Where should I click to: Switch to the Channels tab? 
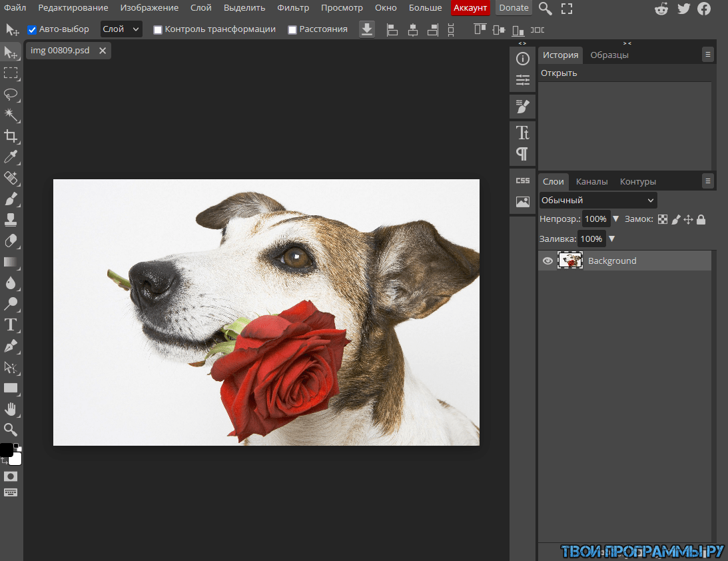(x=591, y=181)
